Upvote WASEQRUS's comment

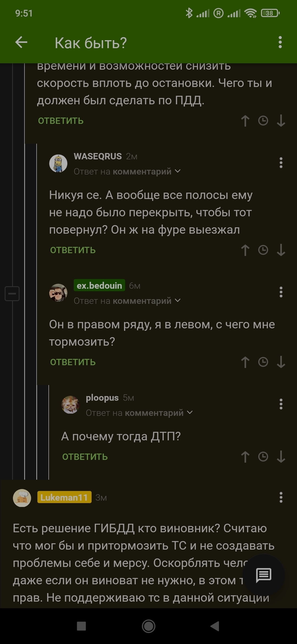245,250
